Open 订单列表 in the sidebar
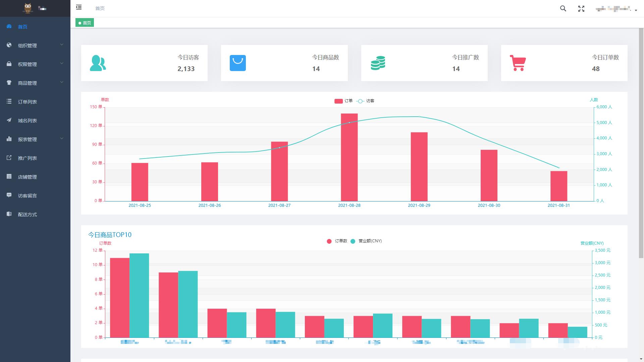Screen dimensions: 644x362 point(28,102)
